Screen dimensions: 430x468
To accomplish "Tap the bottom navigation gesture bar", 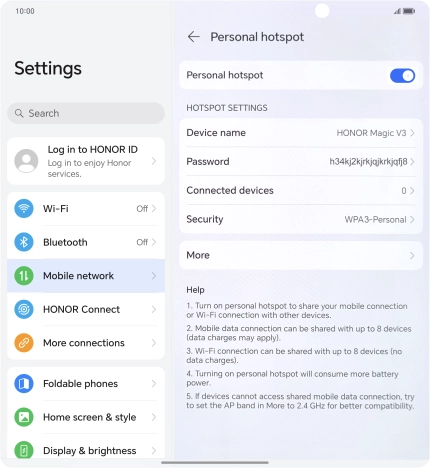I will 215,462.
